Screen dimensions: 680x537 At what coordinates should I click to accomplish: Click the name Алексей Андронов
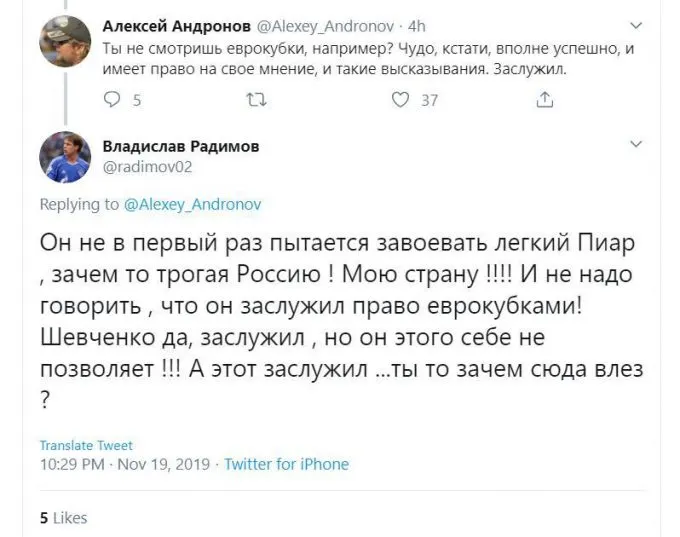tap(166, 26)
